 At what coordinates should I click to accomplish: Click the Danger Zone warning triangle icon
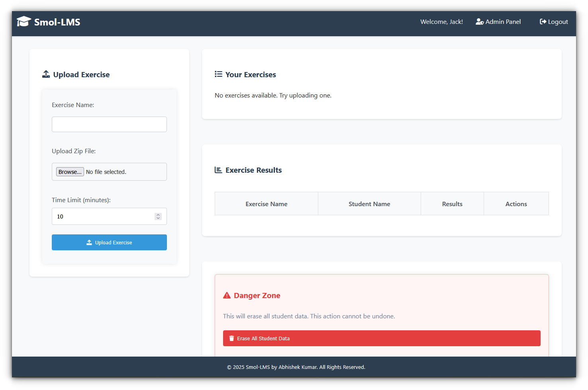[227, 295]
